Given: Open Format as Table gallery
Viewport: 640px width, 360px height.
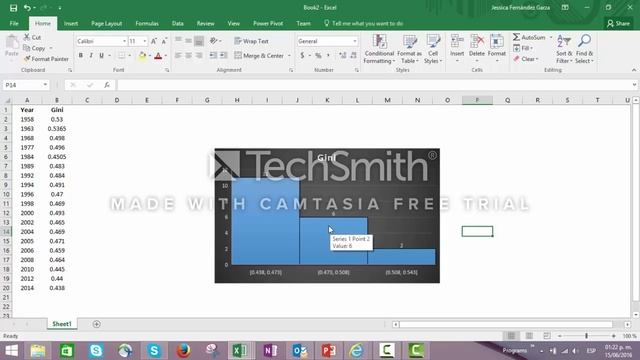Looking at the screenshot, I should [409, 49].
